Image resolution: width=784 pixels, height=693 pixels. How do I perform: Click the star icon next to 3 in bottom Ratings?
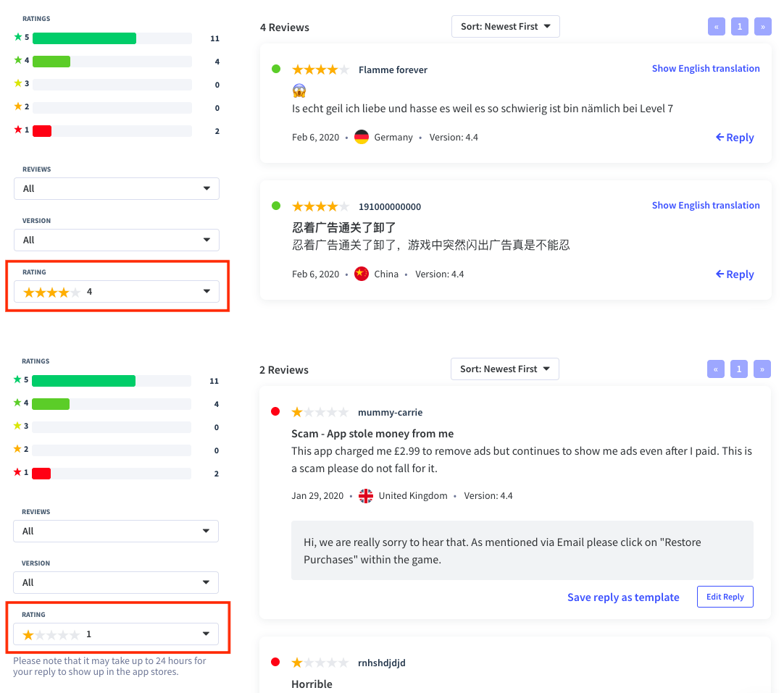click(x=17, y=426)
